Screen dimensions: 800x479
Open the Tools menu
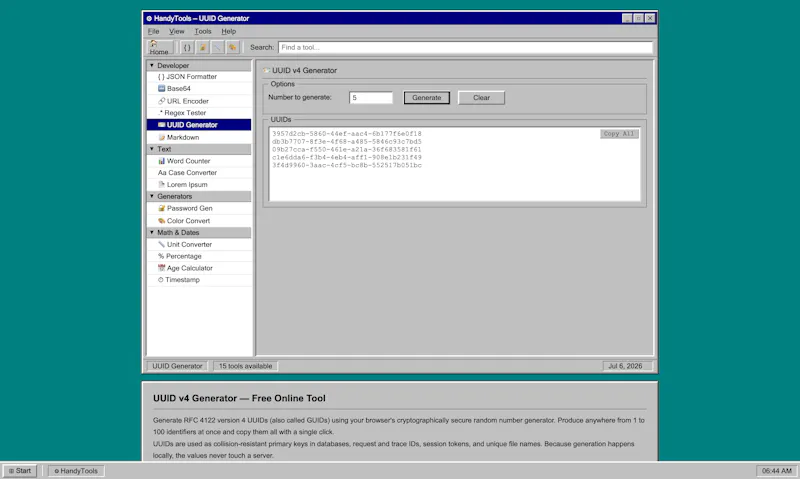point(203,31)
